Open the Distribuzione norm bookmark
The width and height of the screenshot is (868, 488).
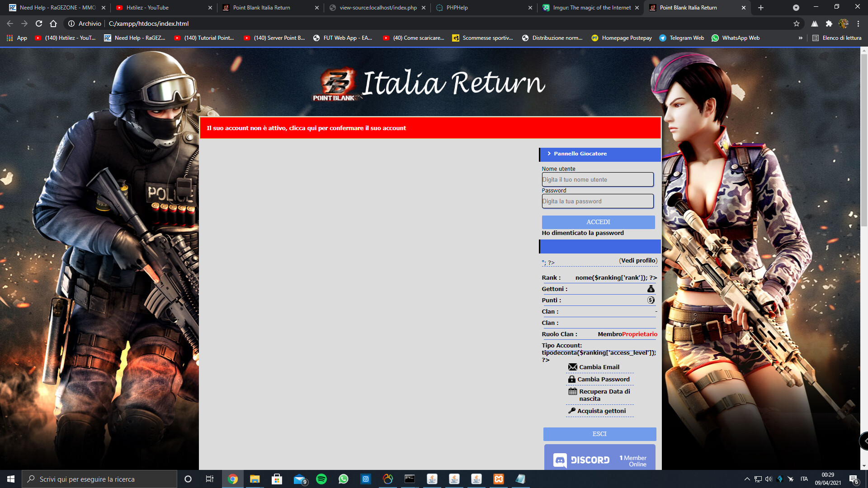coord(552,38)
